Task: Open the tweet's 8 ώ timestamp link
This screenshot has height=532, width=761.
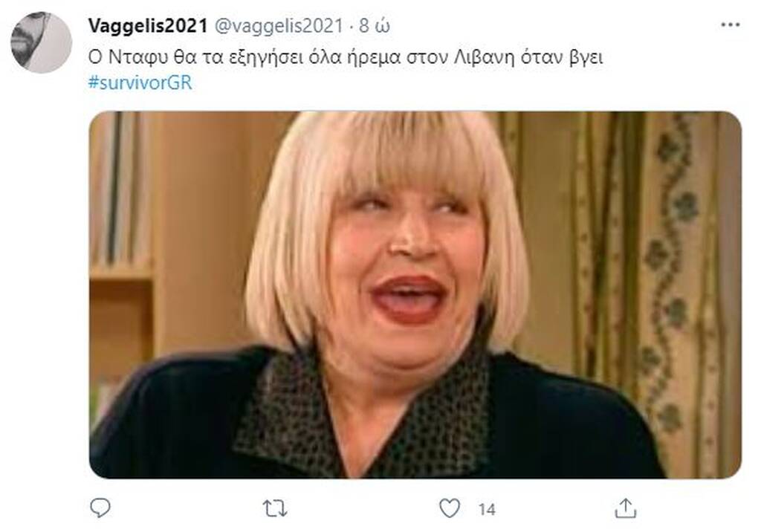Action: [375, 26]
